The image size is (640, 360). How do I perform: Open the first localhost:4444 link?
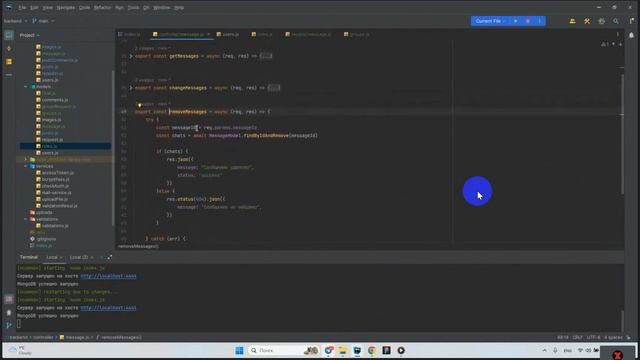[108, 276]
